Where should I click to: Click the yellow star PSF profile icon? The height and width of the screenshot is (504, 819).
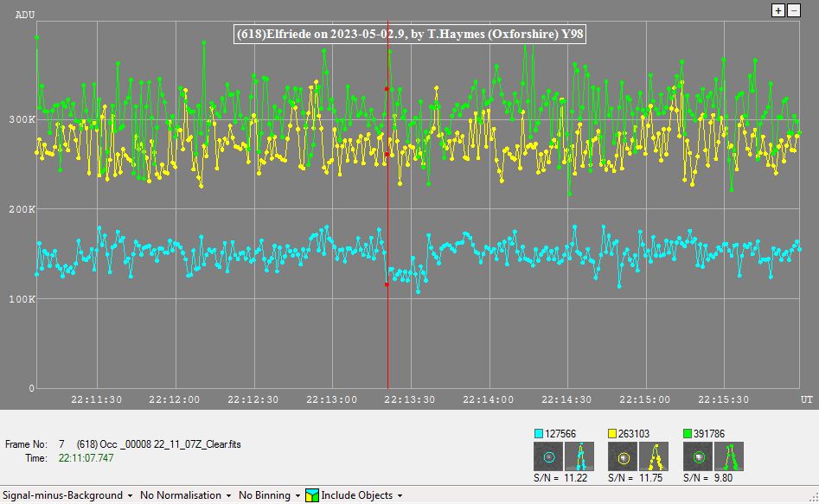655,456
